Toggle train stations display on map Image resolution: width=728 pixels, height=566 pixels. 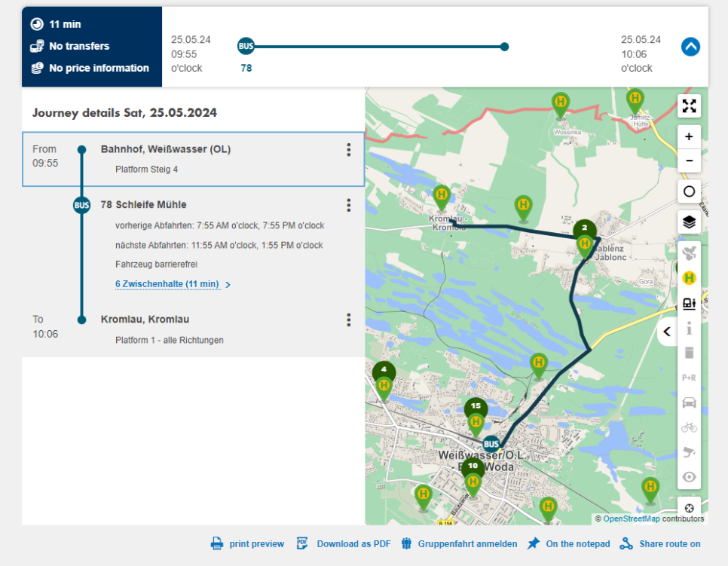689,303
